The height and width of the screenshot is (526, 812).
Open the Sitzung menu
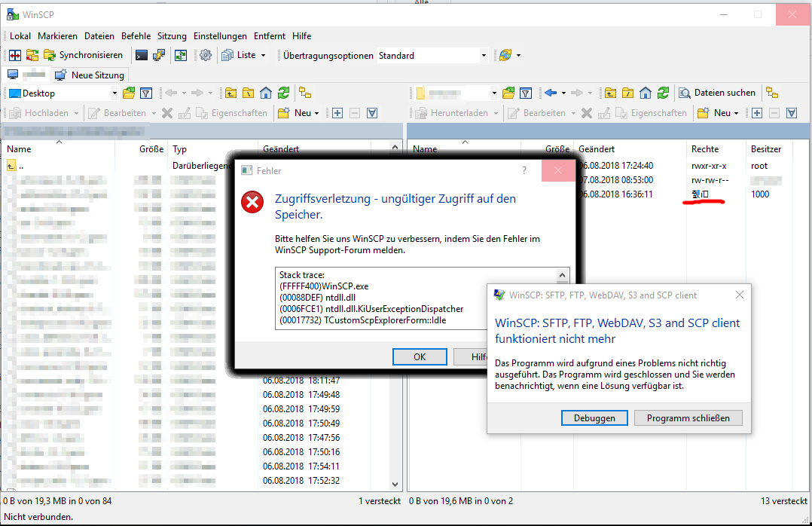point(172,36)
